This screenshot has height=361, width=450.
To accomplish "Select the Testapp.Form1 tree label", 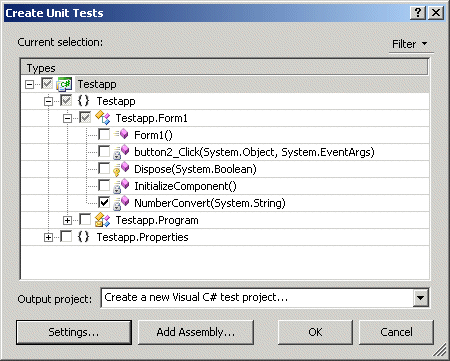I will [151, 118].
